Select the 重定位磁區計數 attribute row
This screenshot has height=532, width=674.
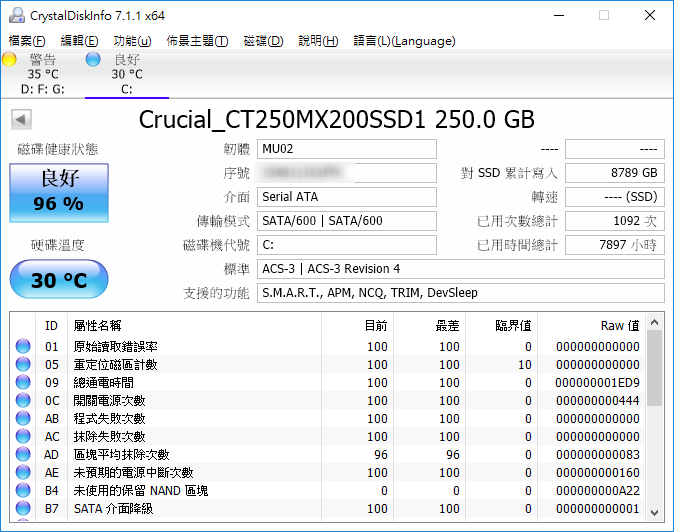328,364
